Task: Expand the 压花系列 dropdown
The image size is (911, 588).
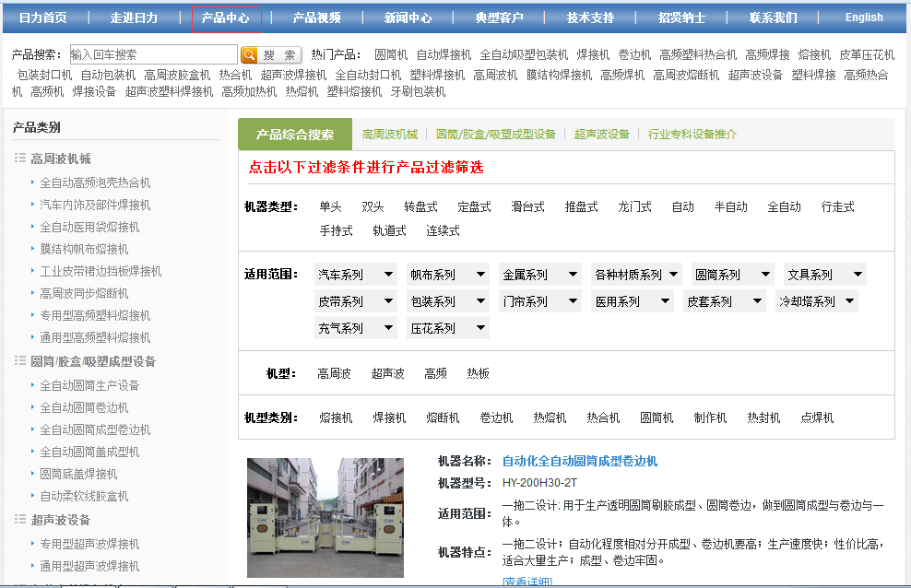Action: [447, 328]
